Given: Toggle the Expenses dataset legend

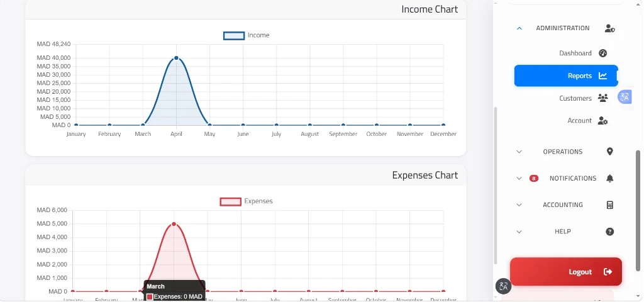Looking at the screenshot, I should [x=247, y=201].
